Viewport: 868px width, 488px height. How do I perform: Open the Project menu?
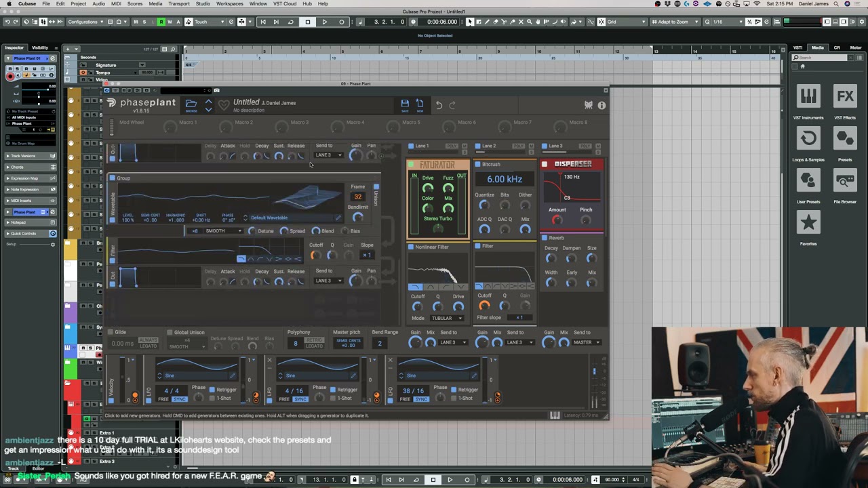coord(78,4)
